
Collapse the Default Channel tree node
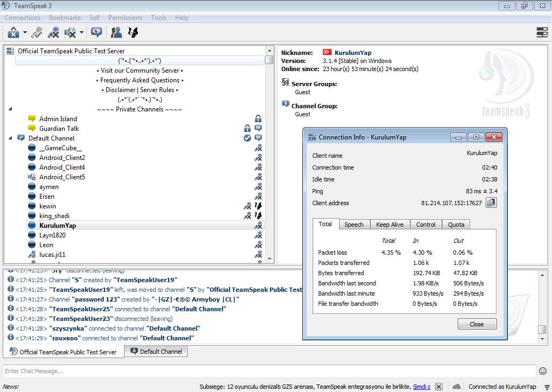pos(10,138)
